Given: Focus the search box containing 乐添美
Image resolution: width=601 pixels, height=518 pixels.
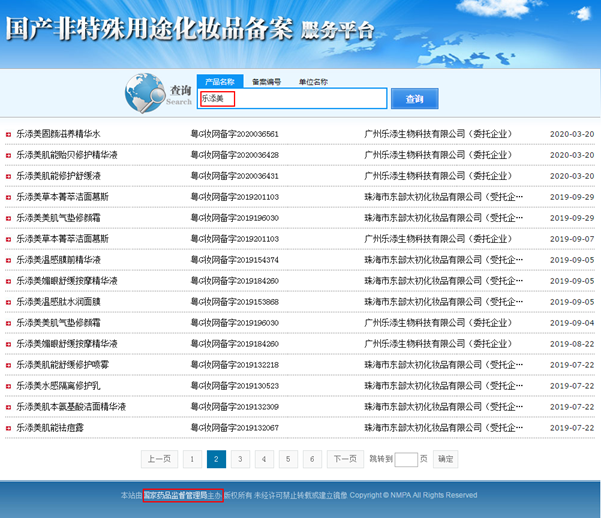Looking at the screenshot, I should coord(292,99).
